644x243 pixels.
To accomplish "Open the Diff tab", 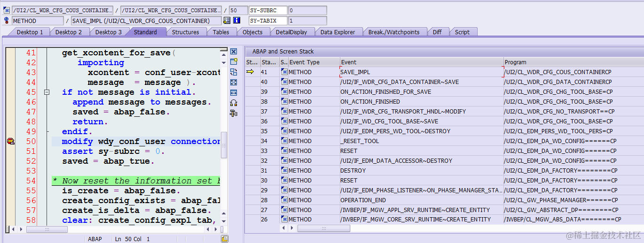I will (x=437, y=32).
